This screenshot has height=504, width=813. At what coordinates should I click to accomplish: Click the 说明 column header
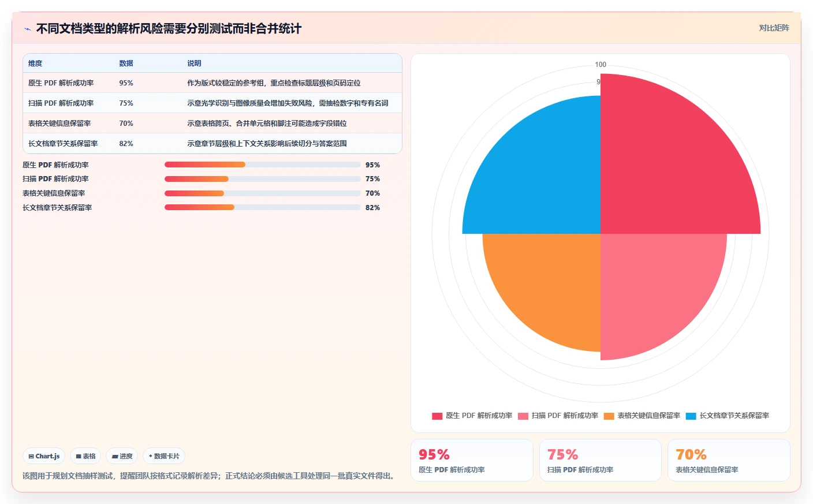pyautogui.click(x=195, y=64)
